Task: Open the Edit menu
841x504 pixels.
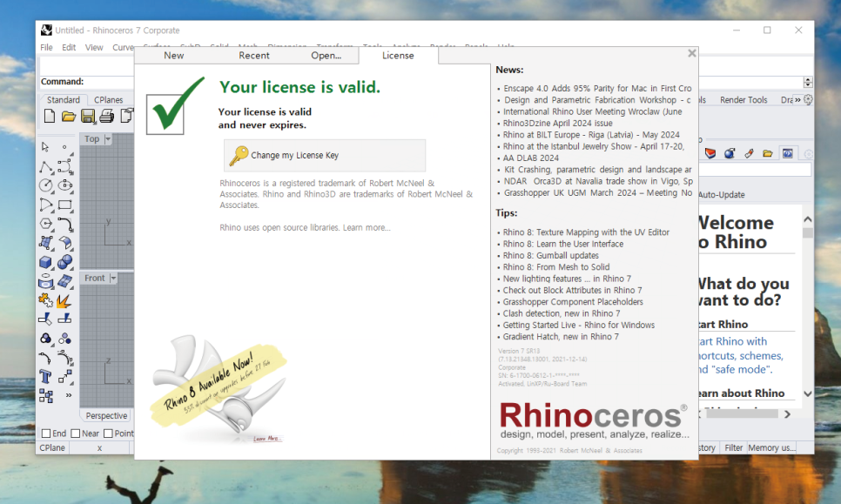Action: (x=69, y=47)
